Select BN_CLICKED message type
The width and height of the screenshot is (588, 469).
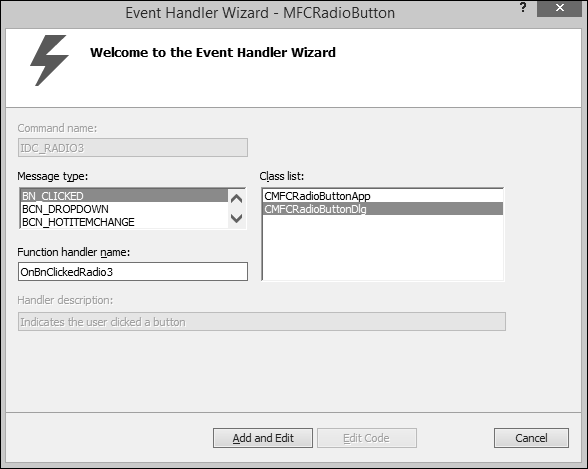point(124,196)
